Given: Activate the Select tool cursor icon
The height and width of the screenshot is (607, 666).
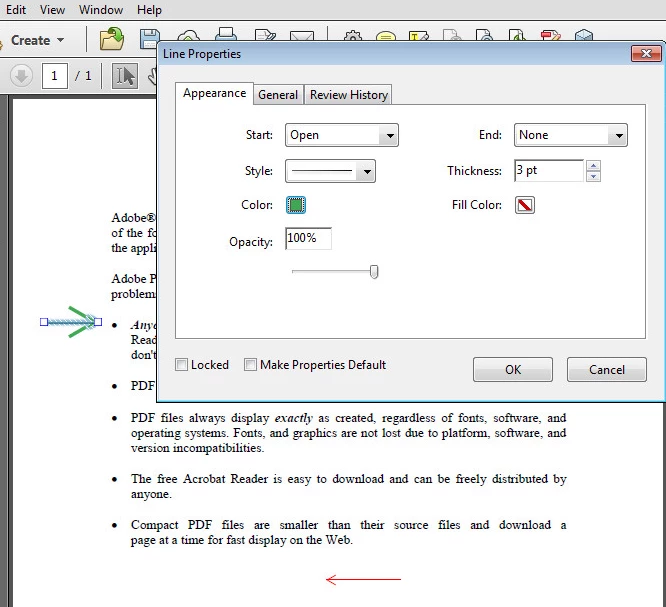Looking at the screenshot, I should tap(125, 76).
